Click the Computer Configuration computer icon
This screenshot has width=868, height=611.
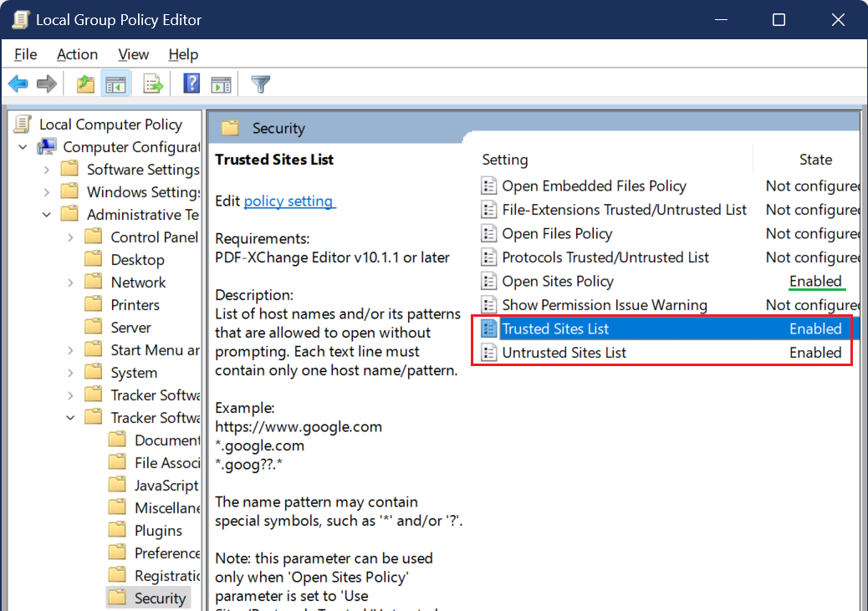47,146
